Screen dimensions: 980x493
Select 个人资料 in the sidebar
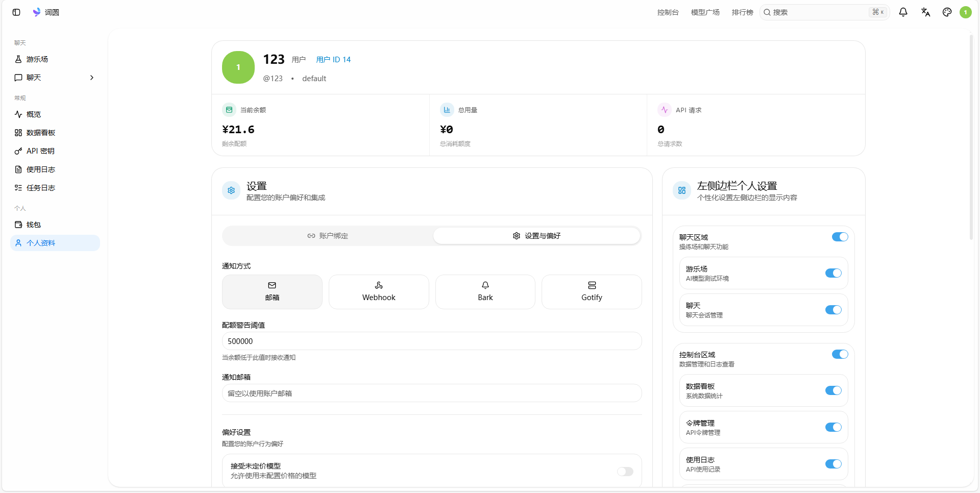(x=55, y=243)
